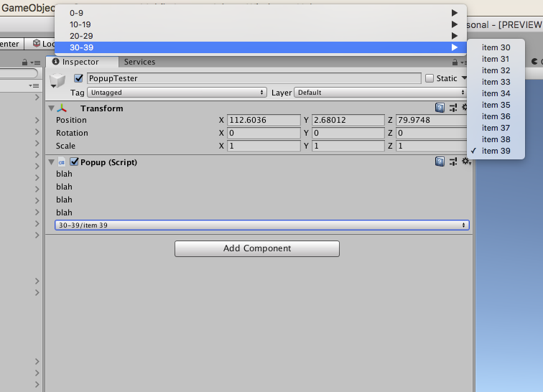This screenshot has width=543, height=392.
Task: Toggle the PopupTester active checkbox
Action: point(79,78)
